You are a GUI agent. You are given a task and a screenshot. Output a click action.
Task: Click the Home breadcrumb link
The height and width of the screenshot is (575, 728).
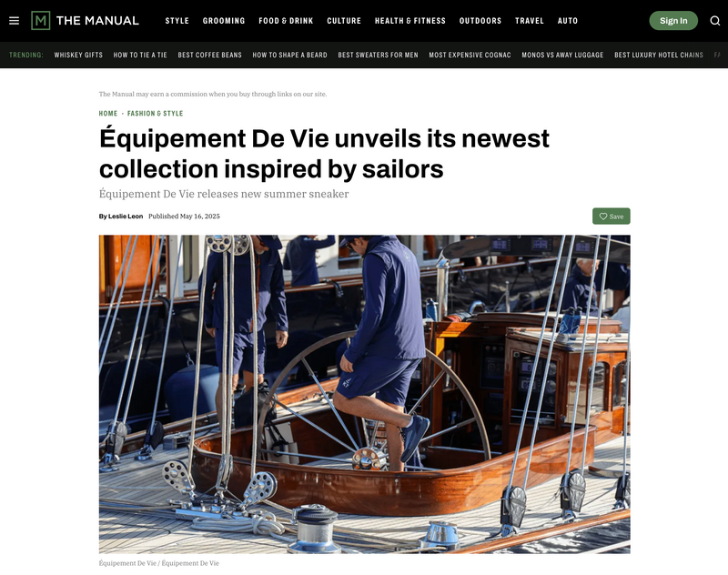[108, 113]
